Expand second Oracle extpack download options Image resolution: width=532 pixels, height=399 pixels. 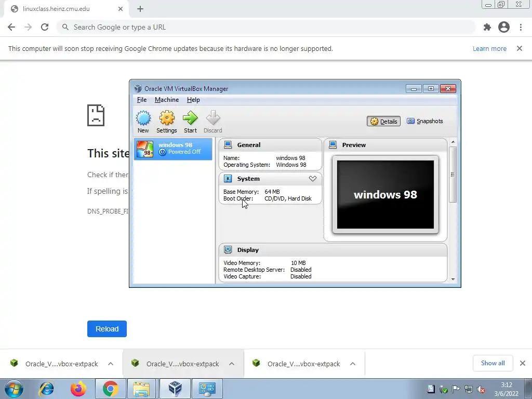[232, 364]
